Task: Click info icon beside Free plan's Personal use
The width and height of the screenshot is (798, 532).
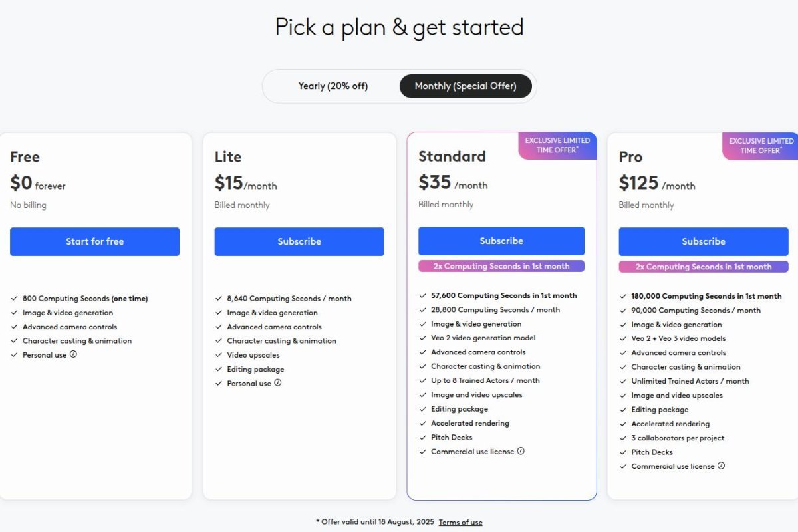Action: tap(73, 354)
